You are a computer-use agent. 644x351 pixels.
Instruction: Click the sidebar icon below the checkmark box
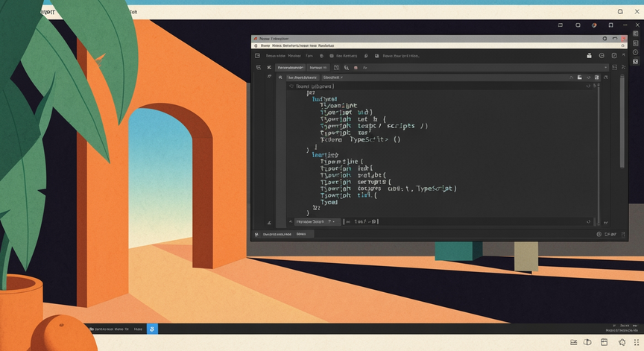click(635, 43)
